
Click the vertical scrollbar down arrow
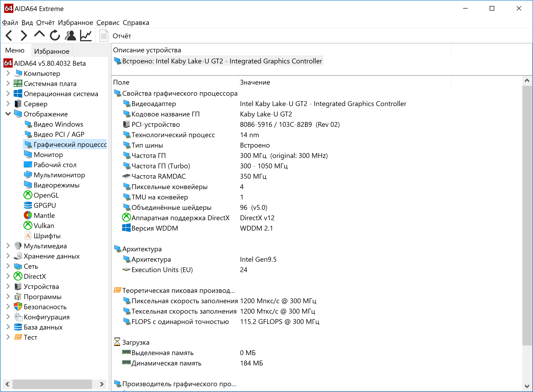[527, 386]
